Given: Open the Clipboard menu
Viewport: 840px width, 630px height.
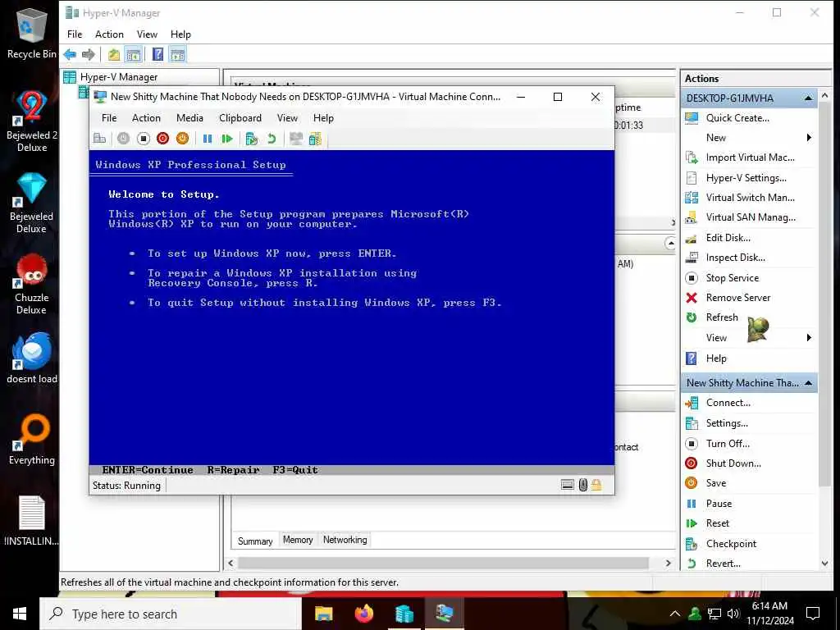Looking at the screenshot, I should (x=240, y=118).
